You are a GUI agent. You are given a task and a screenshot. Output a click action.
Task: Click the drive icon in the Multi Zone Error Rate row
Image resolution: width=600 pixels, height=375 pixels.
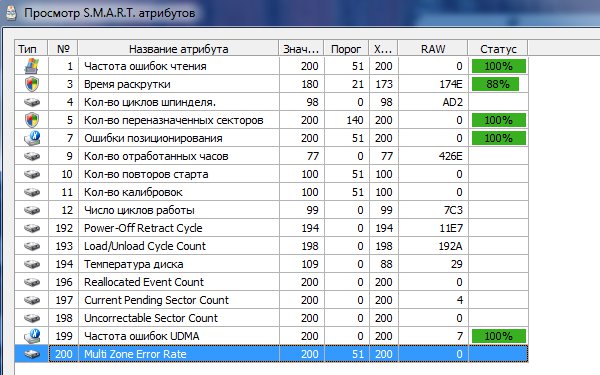(32, 354)
